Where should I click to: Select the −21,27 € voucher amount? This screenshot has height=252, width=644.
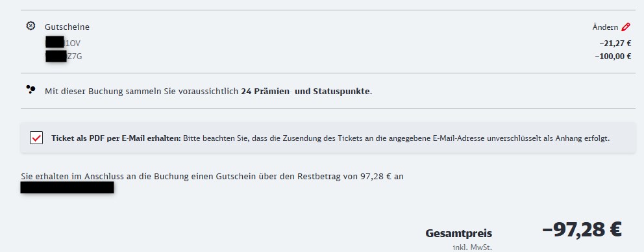tap(615, 43)
